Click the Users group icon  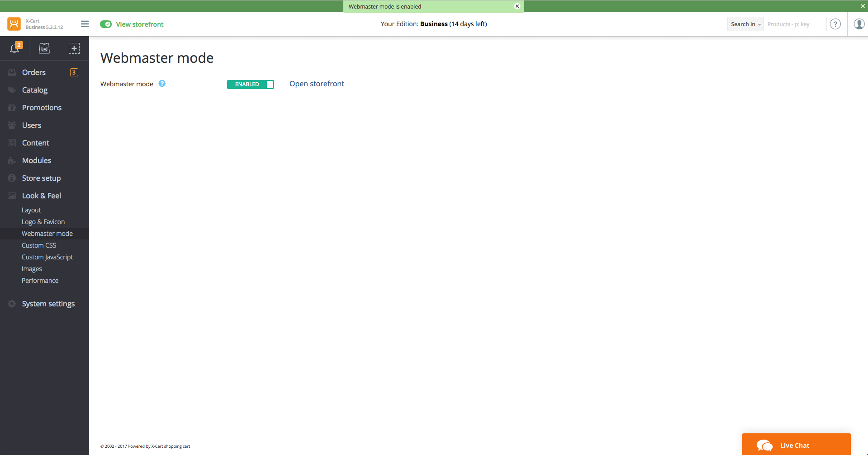click(x=12, y=125)
